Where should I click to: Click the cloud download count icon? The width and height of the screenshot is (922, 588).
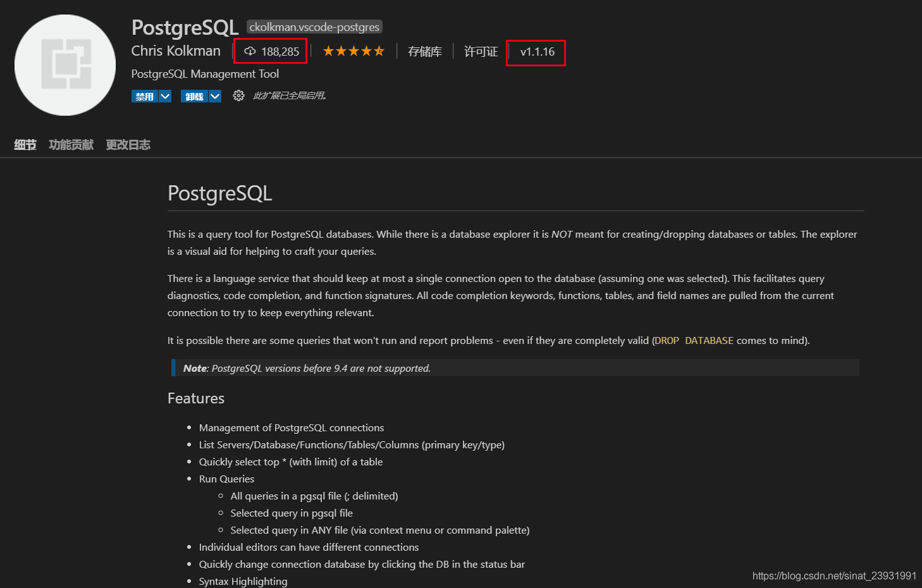point(250,51)
